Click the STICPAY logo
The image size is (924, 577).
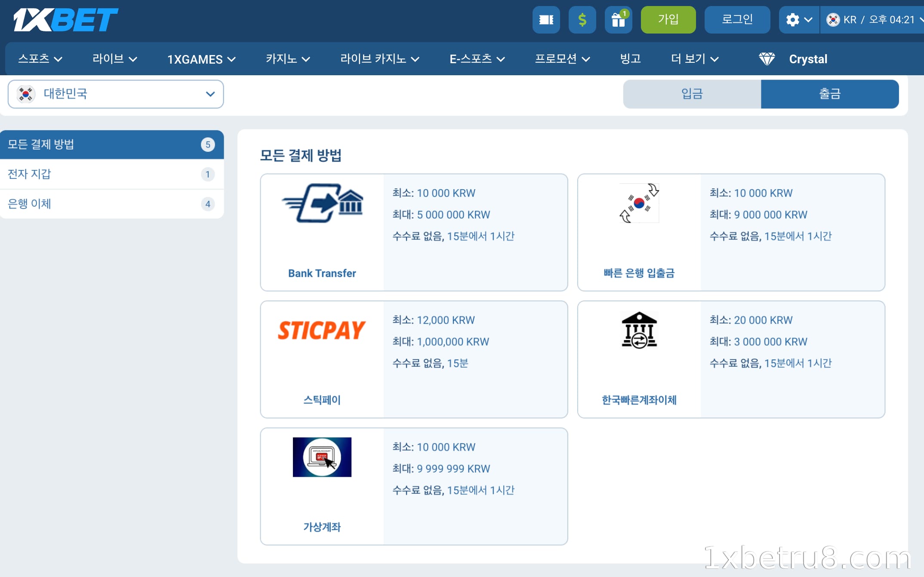click(x=322, y=330)
